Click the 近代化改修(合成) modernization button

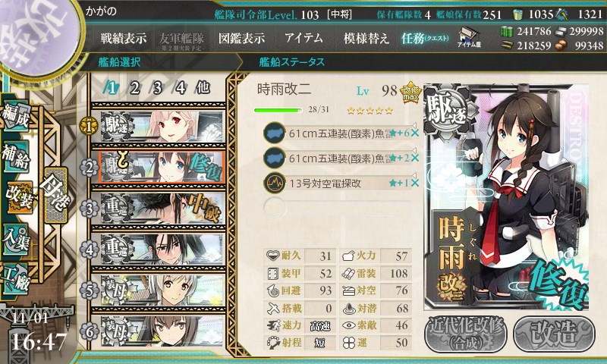point(467,334)
